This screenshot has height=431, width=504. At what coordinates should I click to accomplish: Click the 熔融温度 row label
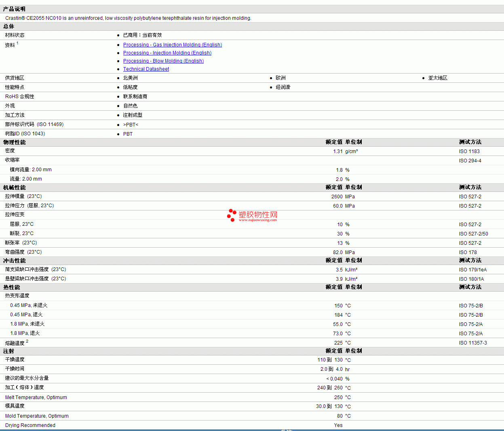pyautogui.click(x=15, y=343)
